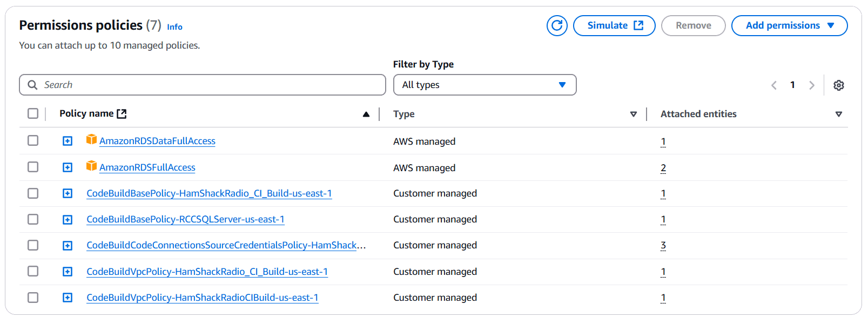The image size is (868, 324).
Task: Expand the AmazonRDSFullAccess policy details
Action: [x=68, y=167]
